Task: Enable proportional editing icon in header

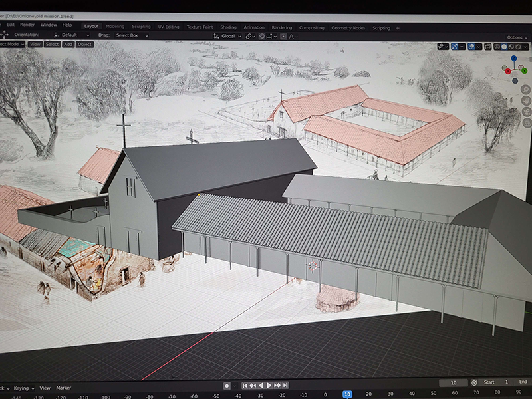Action: (283, 37)
